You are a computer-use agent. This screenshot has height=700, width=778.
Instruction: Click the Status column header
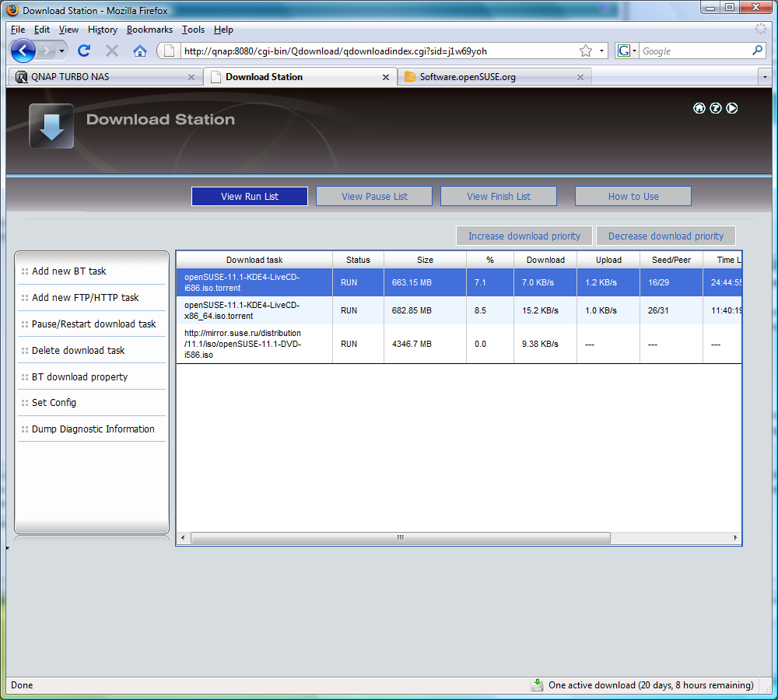pos(358,260)
